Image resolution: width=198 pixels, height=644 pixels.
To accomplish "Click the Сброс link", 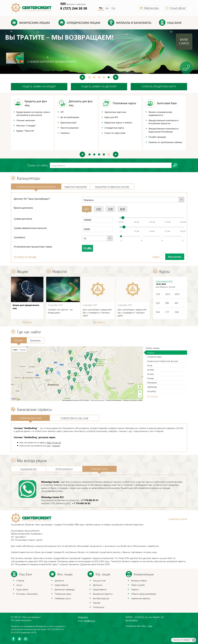I will pyautogui.click(x=156, y=257).
